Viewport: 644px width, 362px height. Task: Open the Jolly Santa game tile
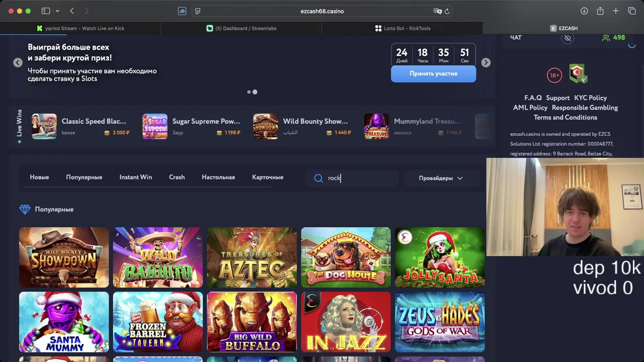tap(440, 257)
